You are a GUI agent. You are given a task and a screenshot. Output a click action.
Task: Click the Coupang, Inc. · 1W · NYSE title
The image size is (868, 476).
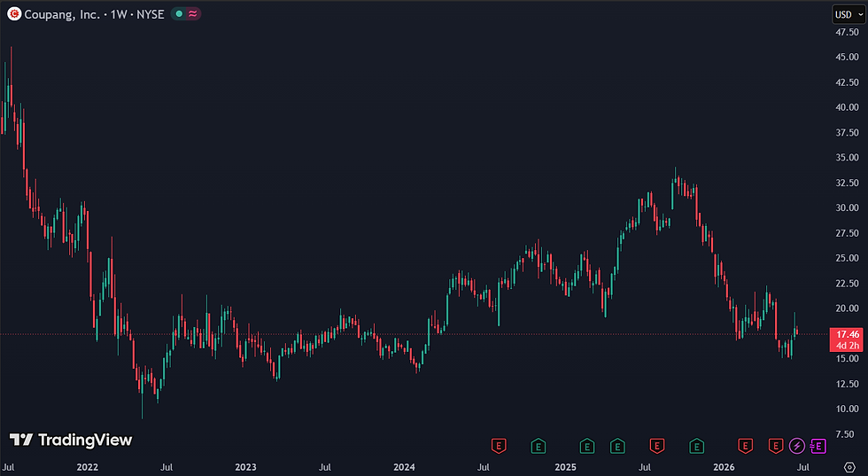tap(94, 14)
